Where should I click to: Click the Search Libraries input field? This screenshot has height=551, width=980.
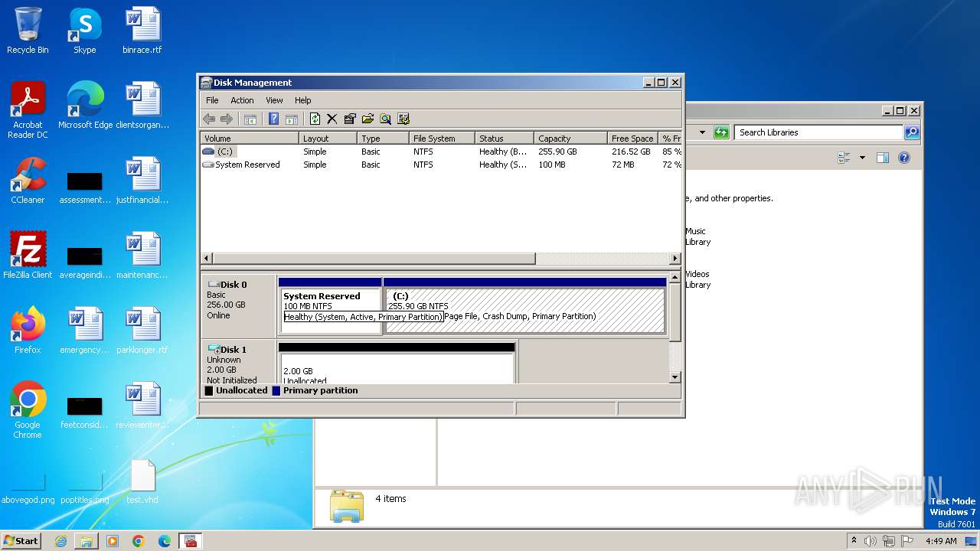pyautogui.click(x=818, y=132)
